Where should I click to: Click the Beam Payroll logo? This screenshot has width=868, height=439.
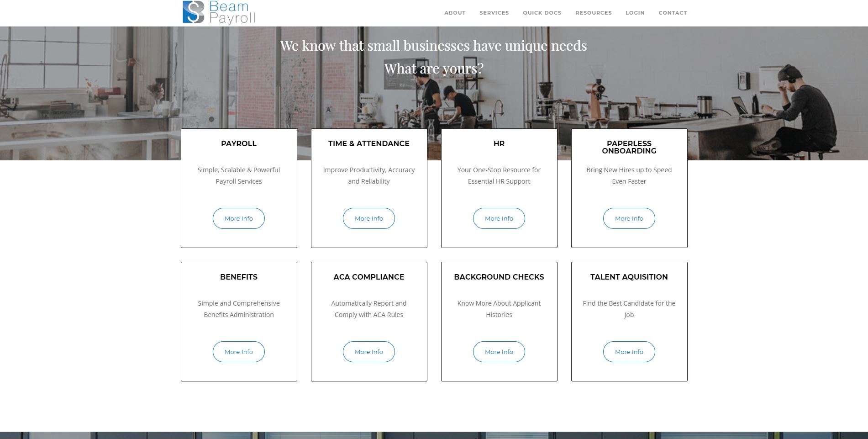coord(219,12)
